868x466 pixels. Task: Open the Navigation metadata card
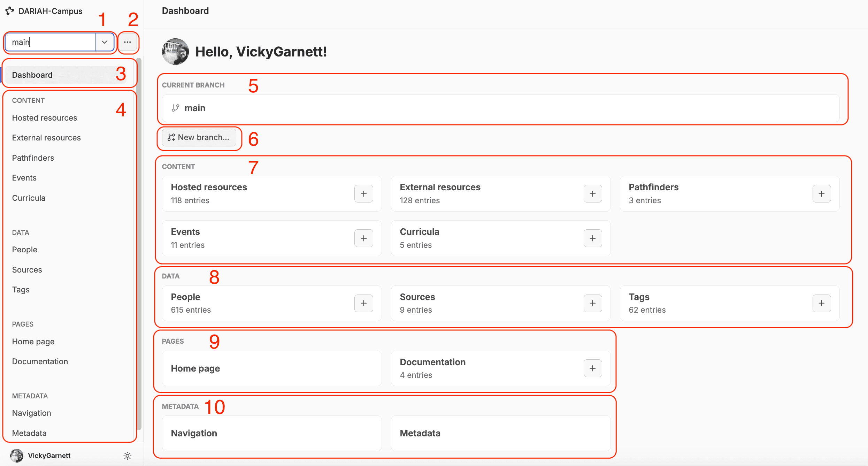click(x=271, y=433)
